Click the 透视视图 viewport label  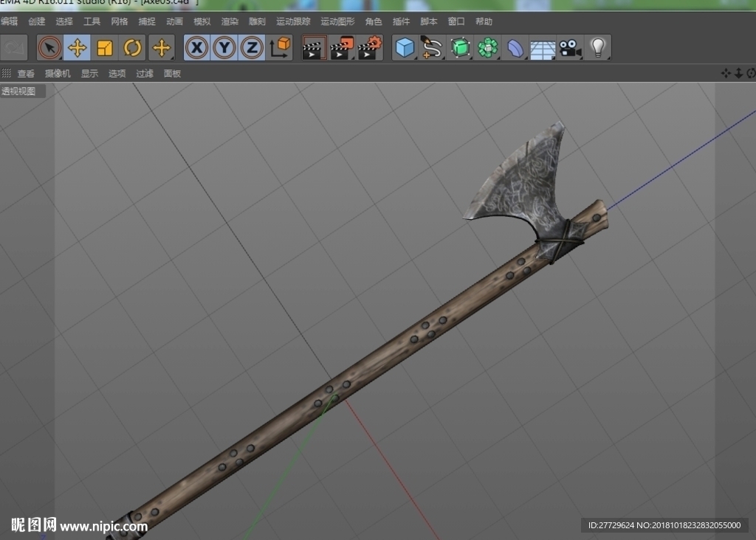(18, 91)
